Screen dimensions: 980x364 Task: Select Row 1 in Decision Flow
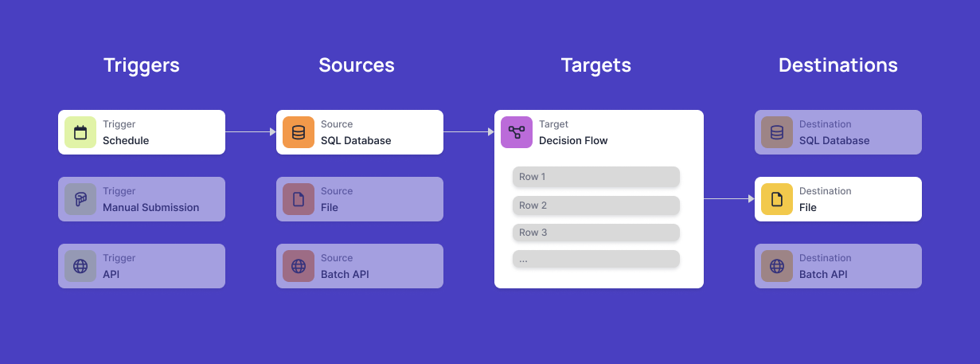[x=595, y=177]
